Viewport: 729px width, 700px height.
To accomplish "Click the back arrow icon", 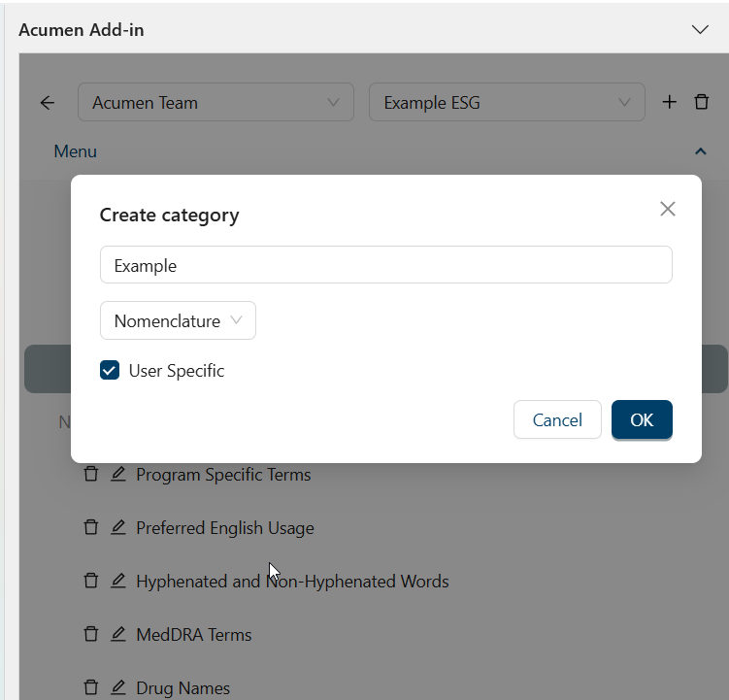I will (48, 103).
